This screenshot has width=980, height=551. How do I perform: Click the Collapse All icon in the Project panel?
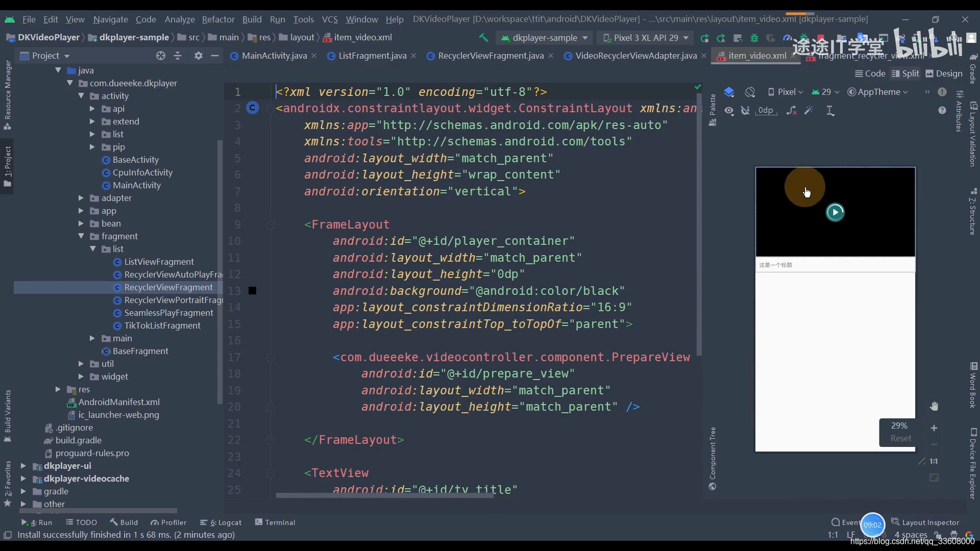click(x=178, y=56)
